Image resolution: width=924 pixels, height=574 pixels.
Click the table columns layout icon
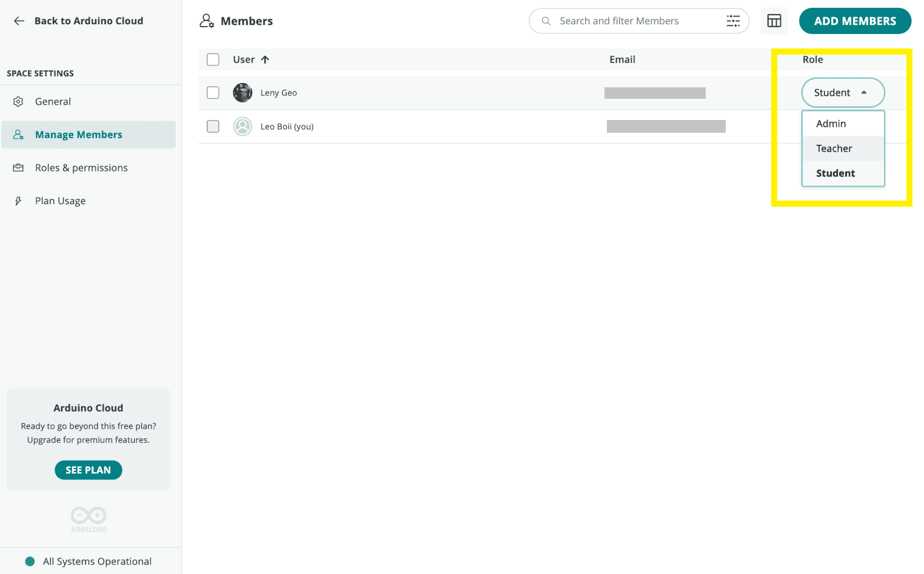click(x=774, y=21)
